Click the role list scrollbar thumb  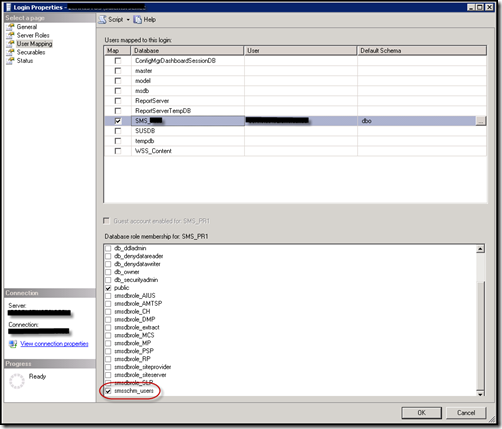[480, 335]
